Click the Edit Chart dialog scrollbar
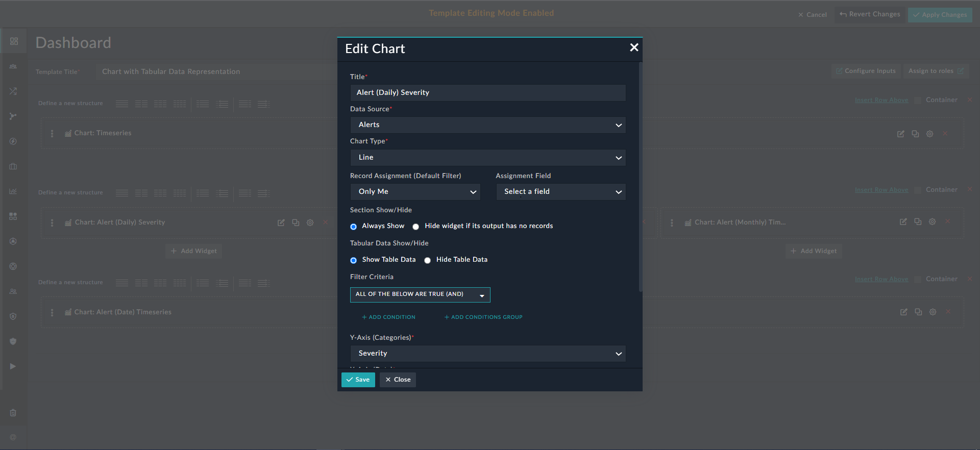 coord(641,179)
